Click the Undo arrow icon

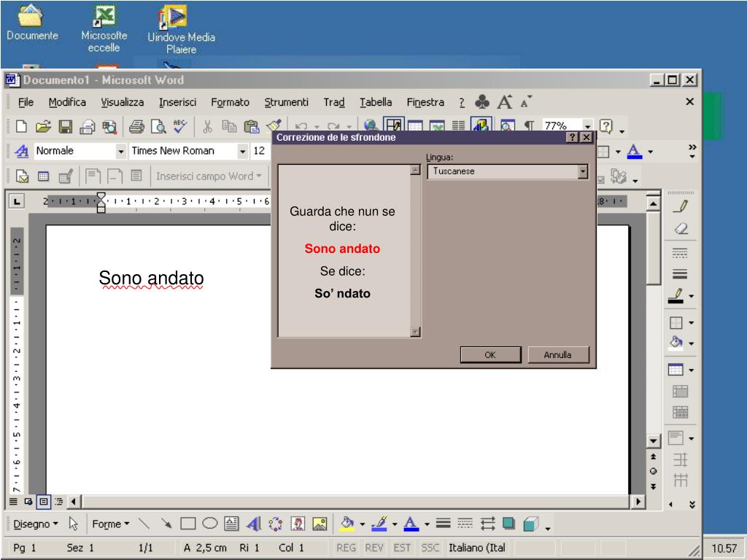tap(301, 127)
